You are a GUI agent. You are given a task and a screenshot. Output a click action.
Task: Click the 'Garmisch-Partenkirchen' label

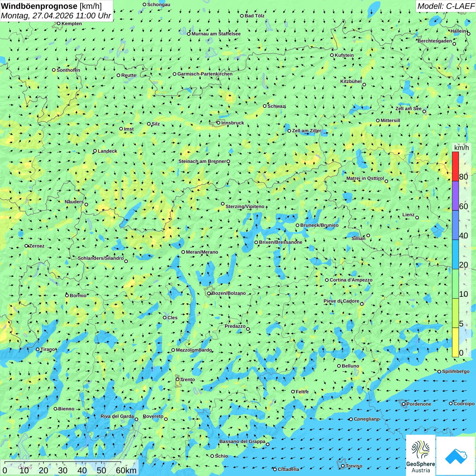(x=205, y=74)
